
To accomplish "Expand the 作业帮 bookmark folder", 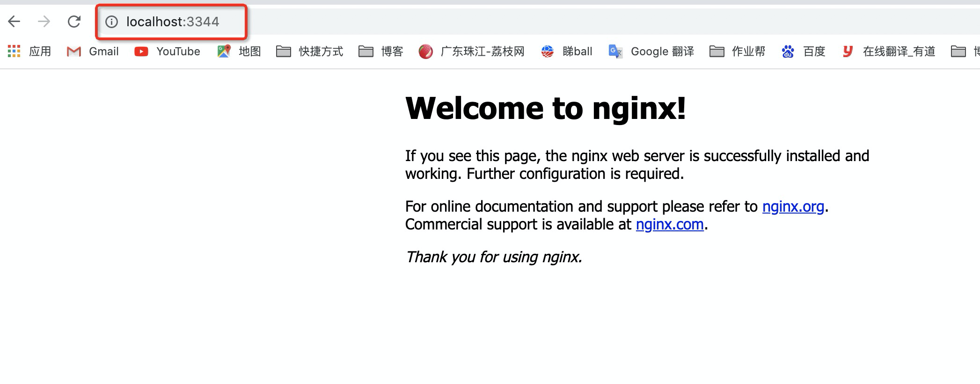I will (x=737, y=52).
